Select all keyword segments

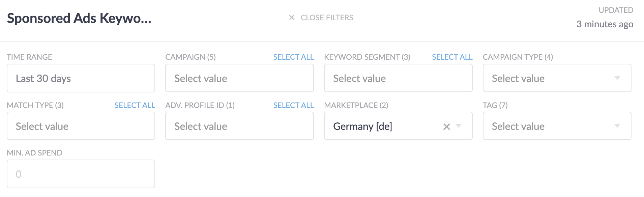tap(452, 57)
